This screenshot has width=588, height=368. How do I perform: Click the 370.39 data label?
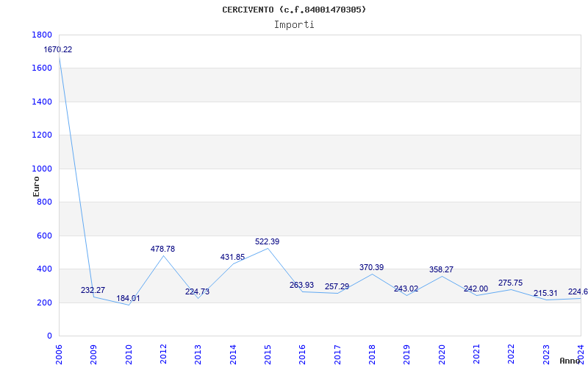[372, 267]
